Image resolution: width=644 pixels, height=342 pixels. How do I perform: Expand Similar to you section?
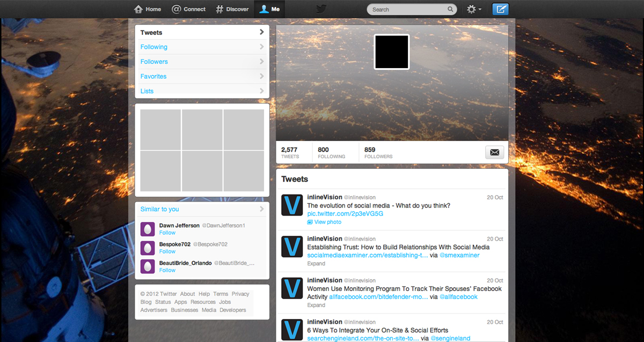point(202,209)
